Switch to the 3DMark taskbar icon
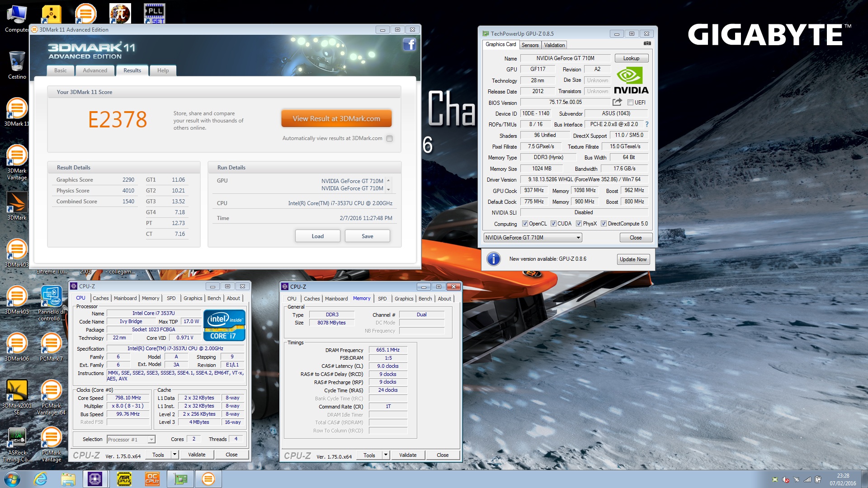868x488 pixels. pos(208,479)
